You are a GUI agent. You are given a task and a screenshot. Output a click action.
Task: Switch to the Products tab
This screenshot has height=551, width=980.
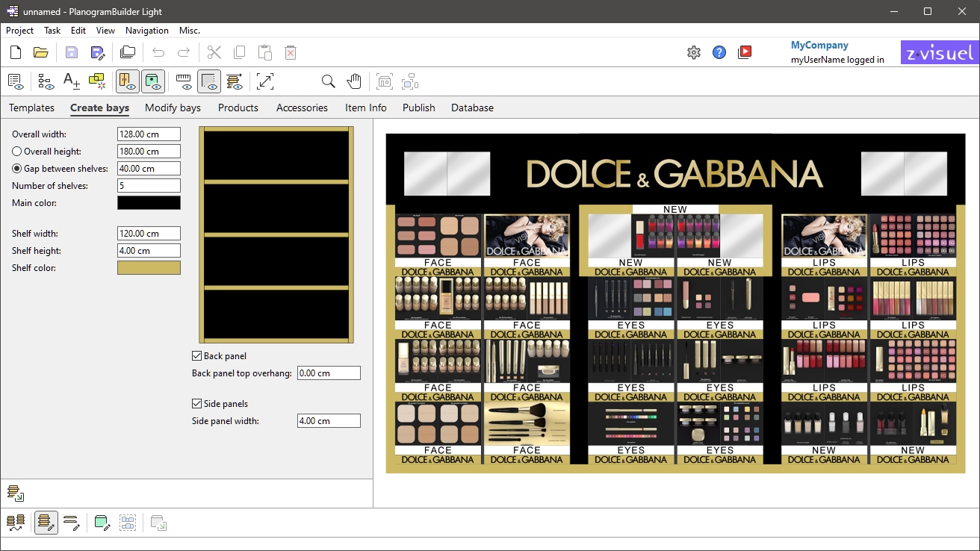tap(238, 108)
